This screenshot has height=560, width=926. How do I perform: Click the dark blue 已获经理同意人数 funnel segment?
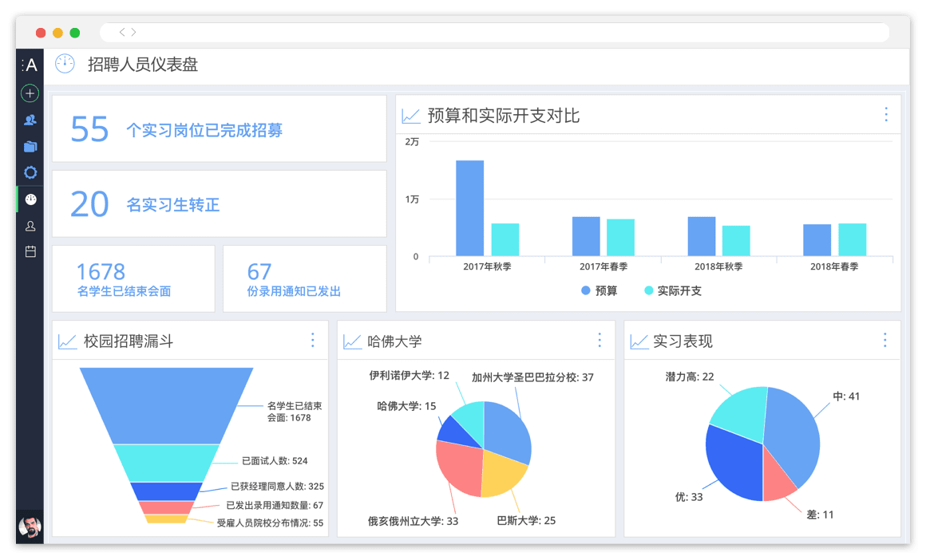[x=166, y=491]
